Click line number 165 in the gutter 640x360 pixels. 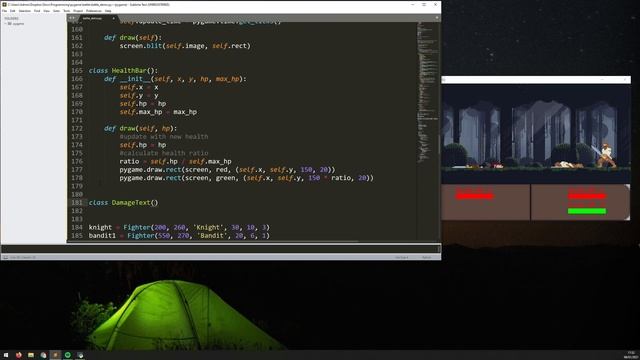pyautogui.click(x=77, y=71)
